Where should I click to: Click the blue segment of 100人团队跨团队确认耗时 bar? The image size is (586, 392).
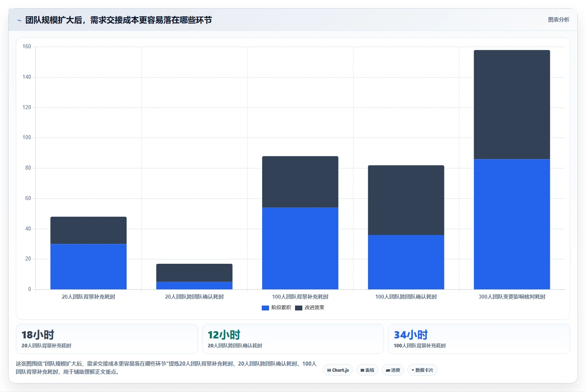click(406, 262)
